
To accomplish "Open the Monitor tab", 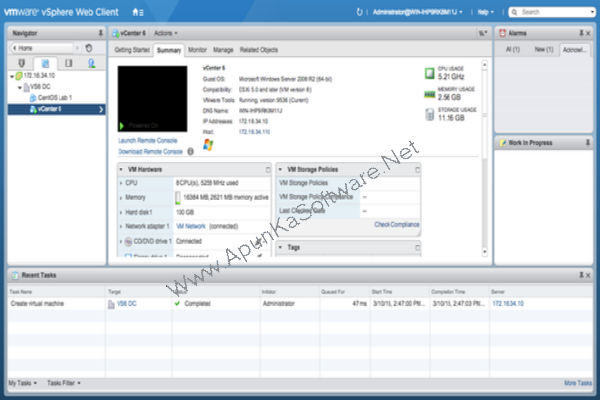I will [197, 50].
